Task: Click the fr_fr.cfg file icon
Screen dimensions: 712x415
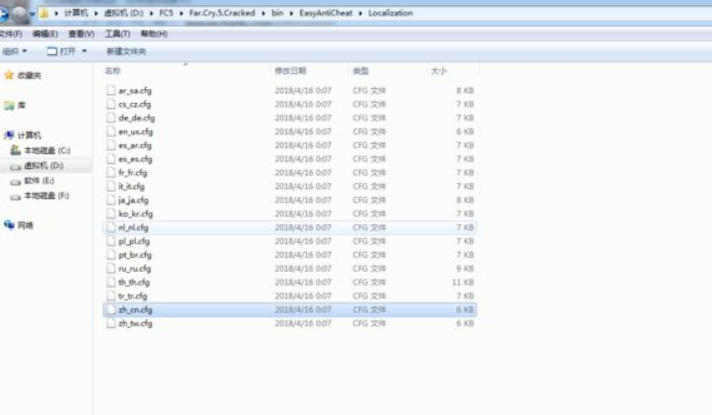Action: click(x=111, y=173)
